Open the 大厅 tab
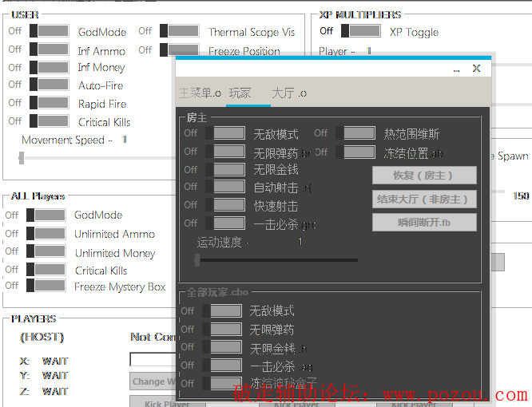The width and height of the screenshot is (532, 407). [288, 93]
